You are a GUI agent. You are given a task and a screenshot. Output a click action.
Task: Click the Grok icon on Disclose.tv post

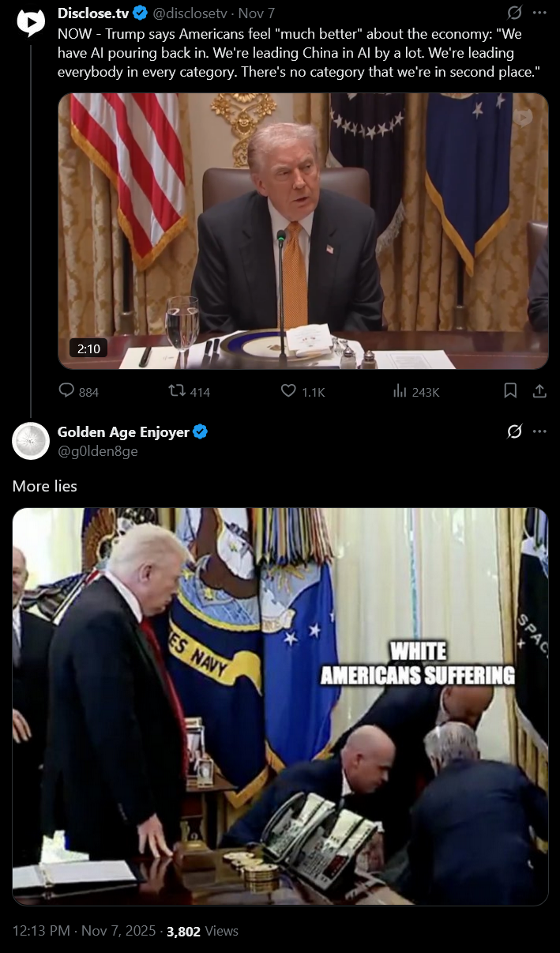[514, 13]
